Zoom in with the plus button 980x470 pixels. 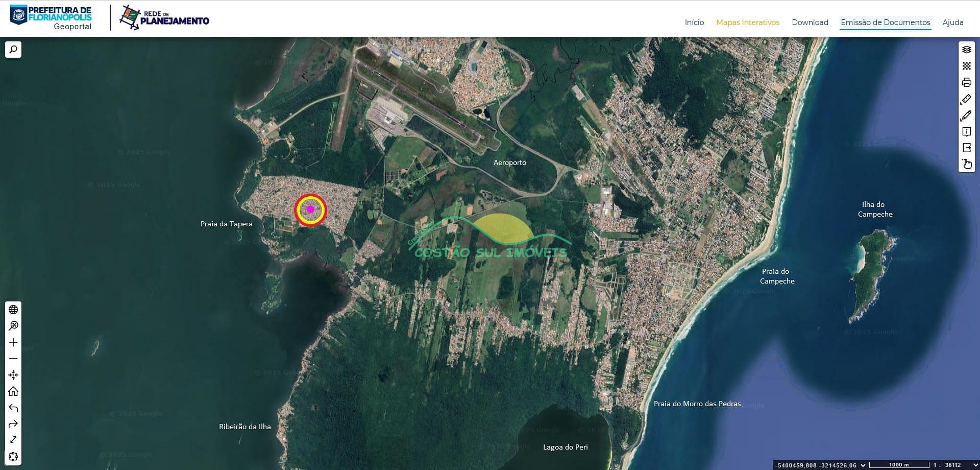[x=13, y=342]
